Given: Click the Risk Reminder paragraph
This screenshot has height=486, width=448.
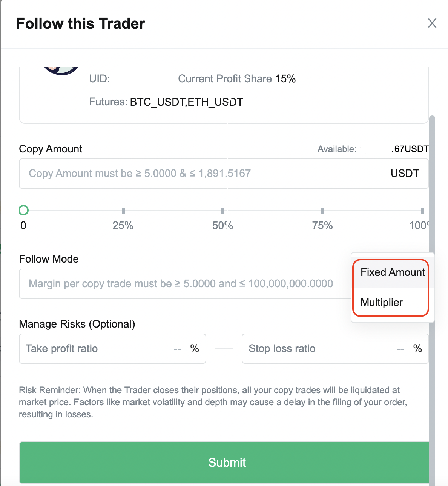Looking at the screenshot, I should 213,402.
